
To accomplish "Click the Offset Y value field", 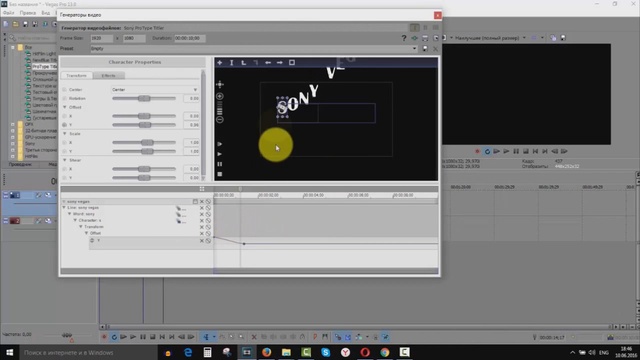I will tap(191, 125).
